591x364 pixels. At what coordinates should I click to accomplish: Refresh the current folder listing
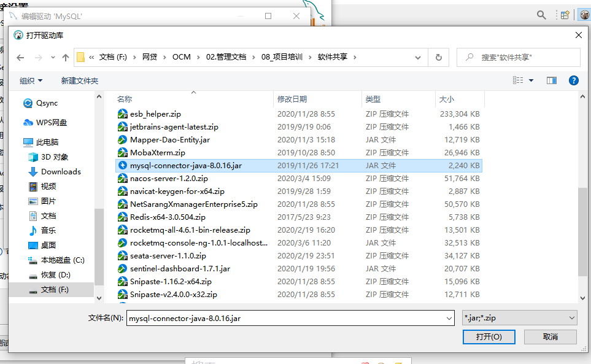coord(438,57)
